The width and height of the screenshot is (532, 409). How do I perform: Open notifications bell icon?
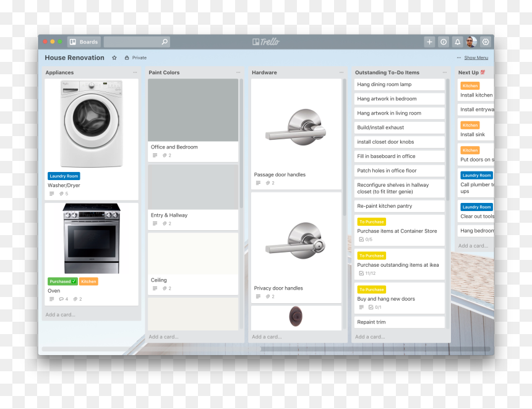(x=457, y=41)
